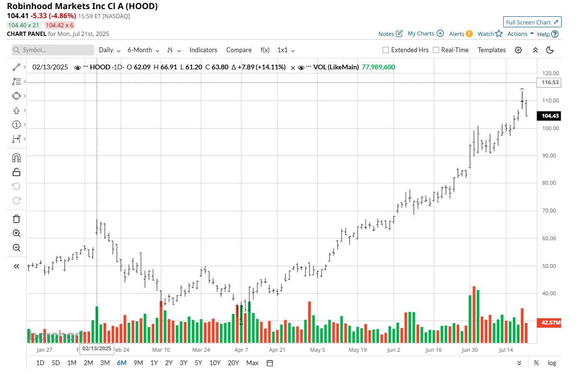This screenshot has width=588, height=379.
Task: Click the undo arrow icon
Action: click(x=16, y=186)
